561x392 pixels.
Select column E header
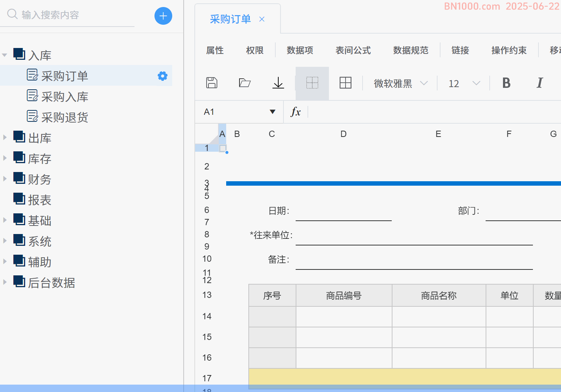[x=439, y=134]
